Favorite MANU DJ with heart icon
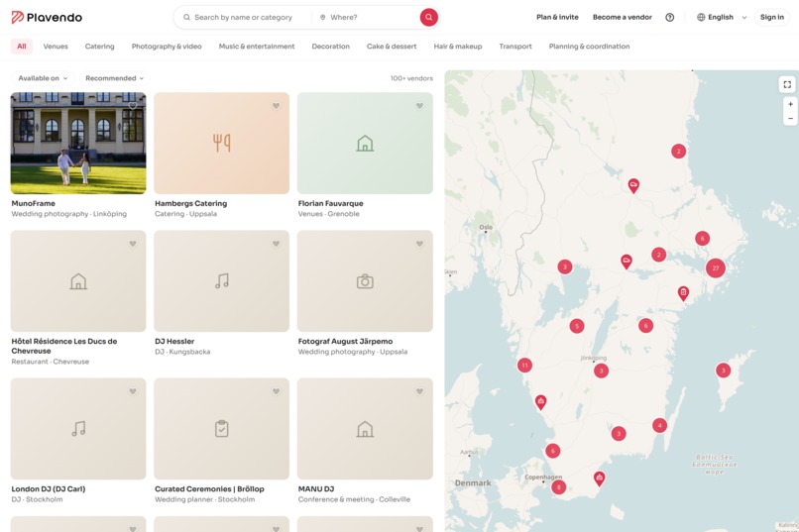The height and width of the screenshot is (532, 799). pyautogui.click(x=419, y=391)
